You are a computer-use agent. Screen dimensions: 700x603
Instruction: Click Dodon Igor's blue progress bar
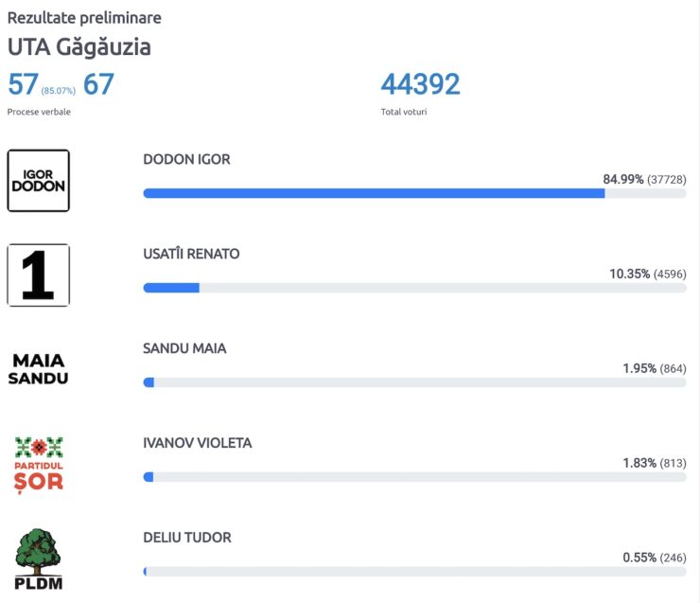(x=414, y=193)
